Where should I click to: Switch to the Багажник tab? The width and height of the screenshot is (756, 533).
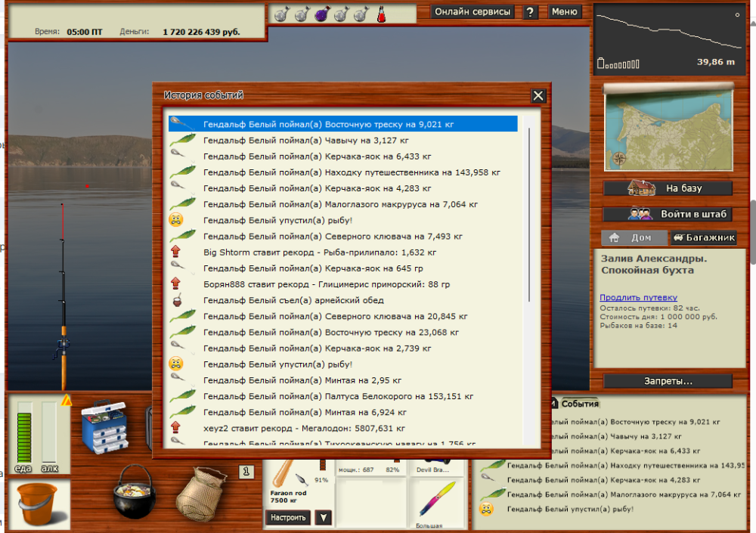tap(705, 237)
